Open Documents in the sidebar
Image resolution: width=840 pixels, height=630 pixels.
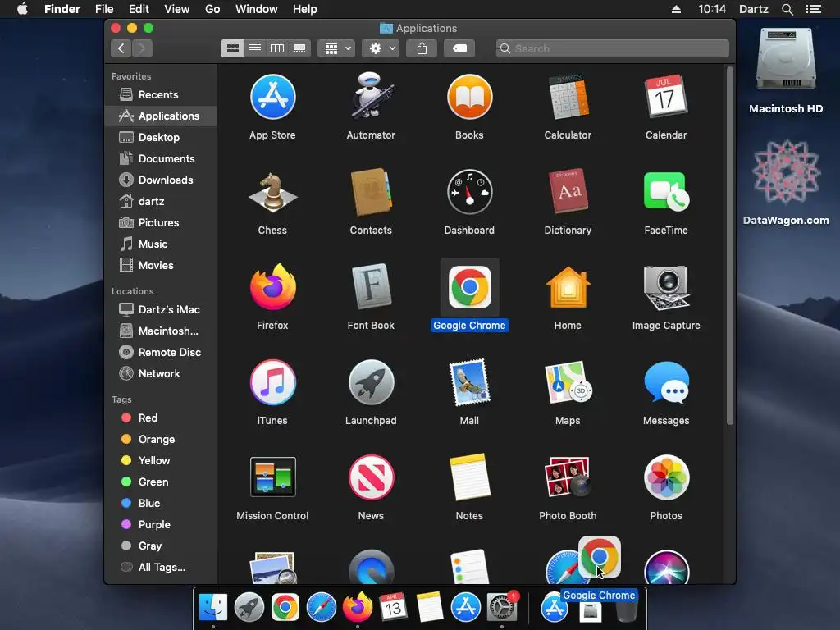(x=161, y=158)
